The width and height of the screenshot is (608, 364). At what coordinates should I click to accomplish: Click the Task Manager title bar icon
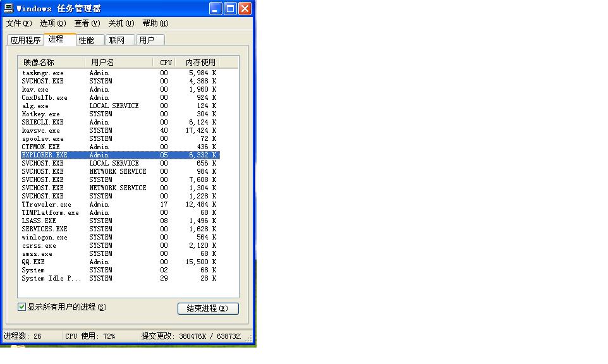coord(8,8)
